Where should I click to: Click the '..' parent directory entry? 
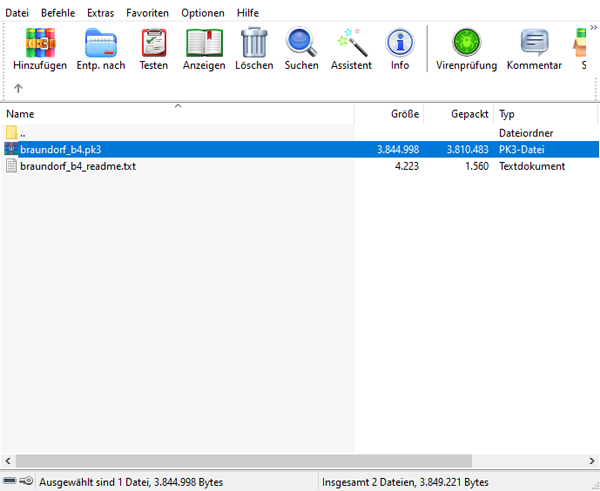[x=23, y=135]
